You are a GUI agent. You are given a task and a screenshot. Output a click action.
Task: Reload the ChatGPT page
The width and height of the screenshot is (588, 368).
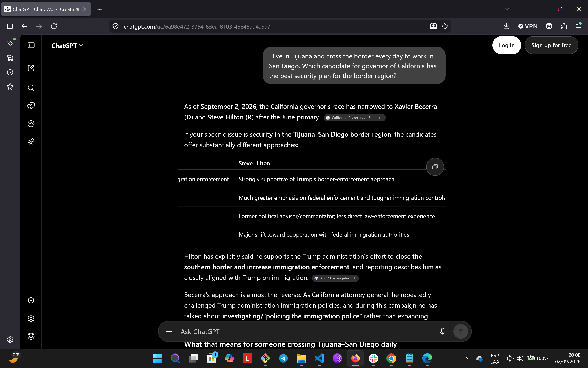coord(54,26)
